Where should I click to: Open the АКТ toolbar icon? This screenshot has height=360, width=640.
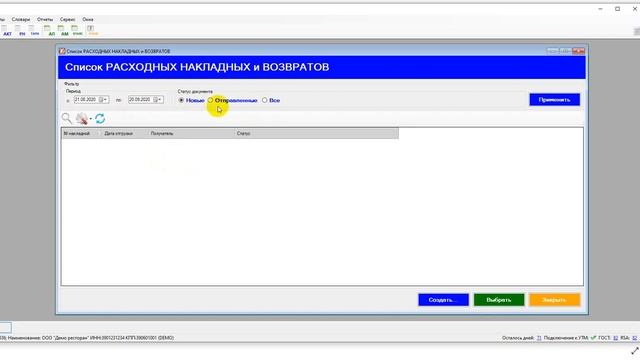(x=7, y=31)
